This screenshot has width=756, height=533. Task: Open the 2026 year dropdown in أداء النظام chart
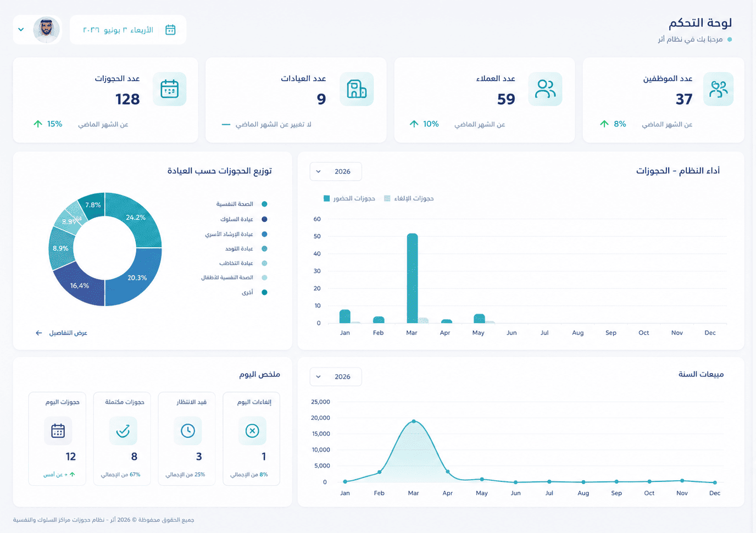pyautogui.click(x=336, y=171)
